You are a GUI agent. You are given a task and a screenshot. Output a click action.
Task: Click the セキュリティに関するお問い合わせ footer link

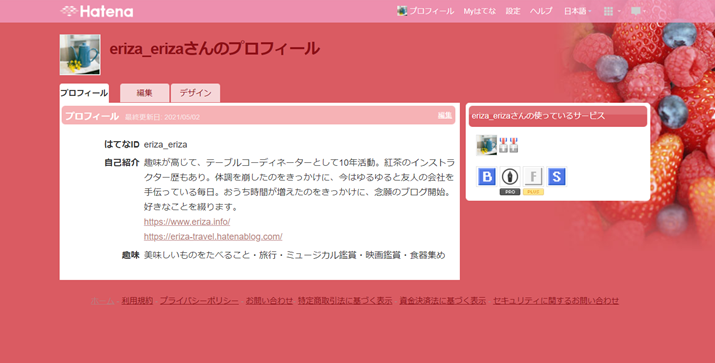(x=556, y=301)
